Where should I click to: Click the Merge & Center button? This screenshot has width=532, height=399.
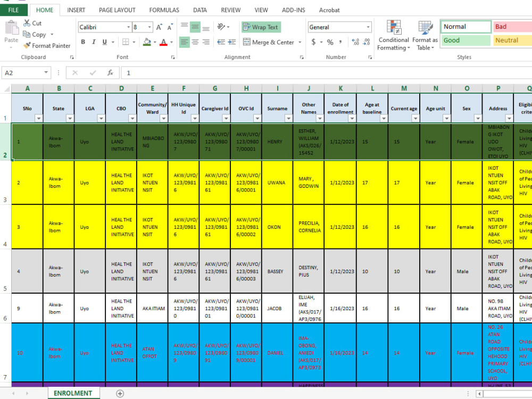tap(268, 42)
